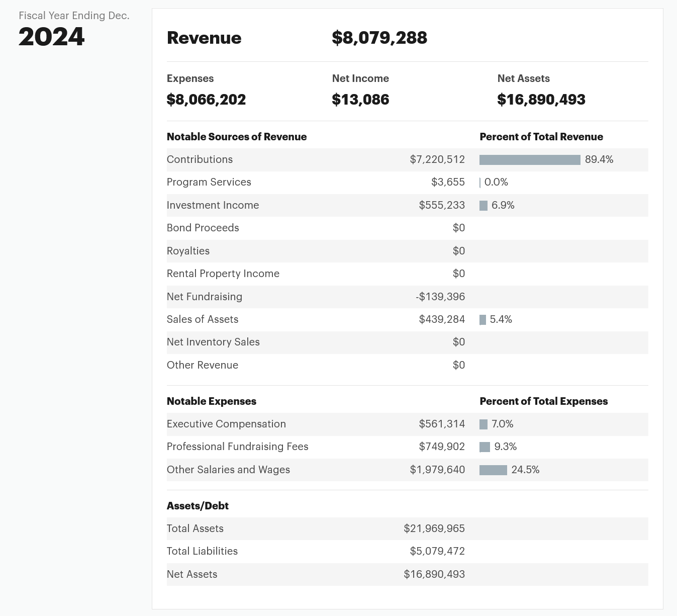This screenshot has height=616, width=677.
Task: Click the Contributions amount $7,220,512
Action: (437, 159)
